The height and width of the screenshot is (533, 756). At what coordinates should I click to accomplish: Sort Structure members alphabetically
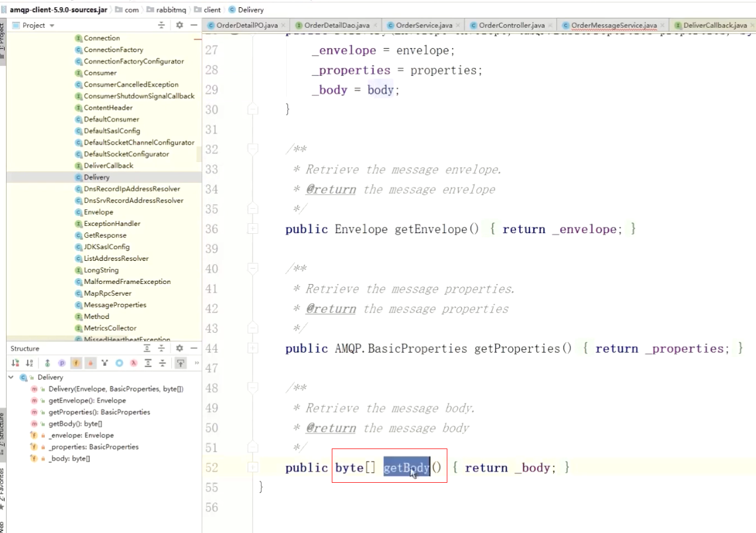click(x=30, y=363)
